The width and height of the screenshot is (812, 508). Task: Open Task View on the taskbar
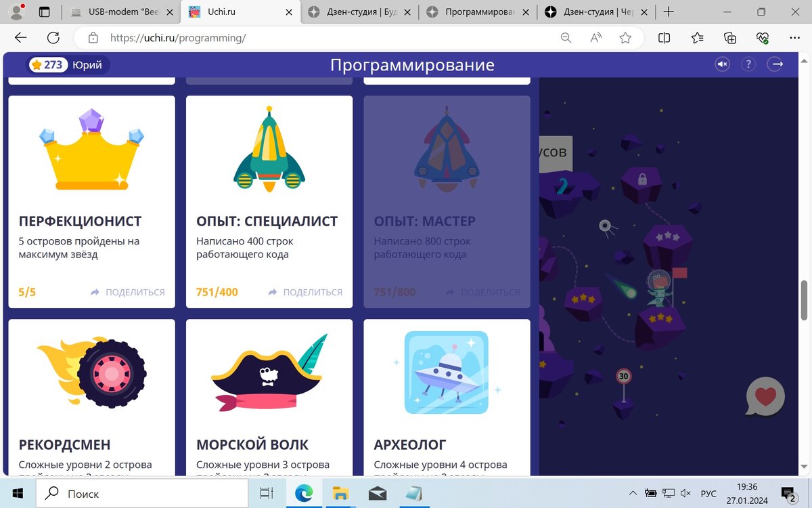coord(267,493)
